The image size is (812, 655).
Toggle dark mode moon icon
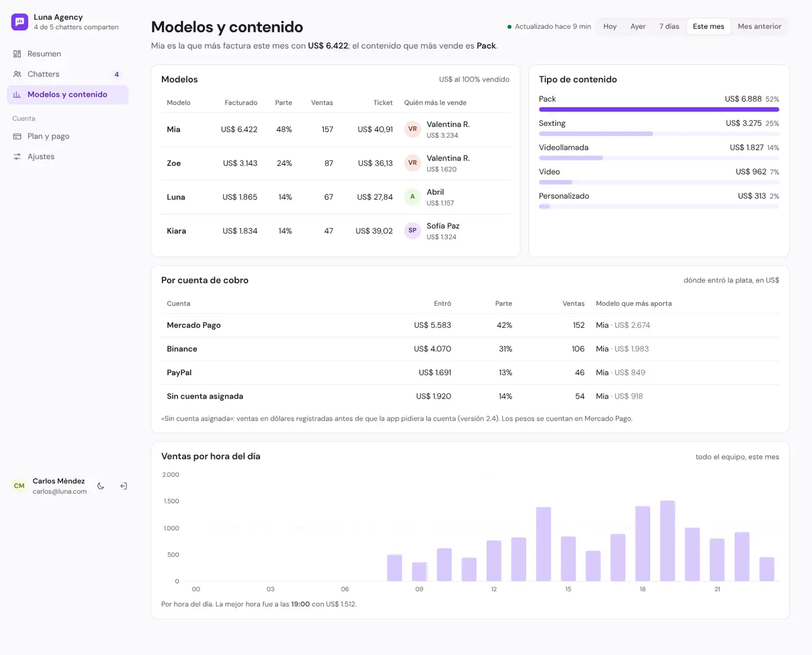click(101, 486)
